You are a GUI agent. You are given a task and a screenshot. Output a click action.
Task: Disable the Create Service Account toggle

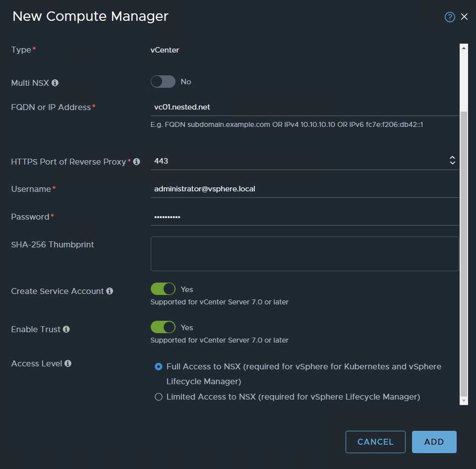(x=163, y=289)
